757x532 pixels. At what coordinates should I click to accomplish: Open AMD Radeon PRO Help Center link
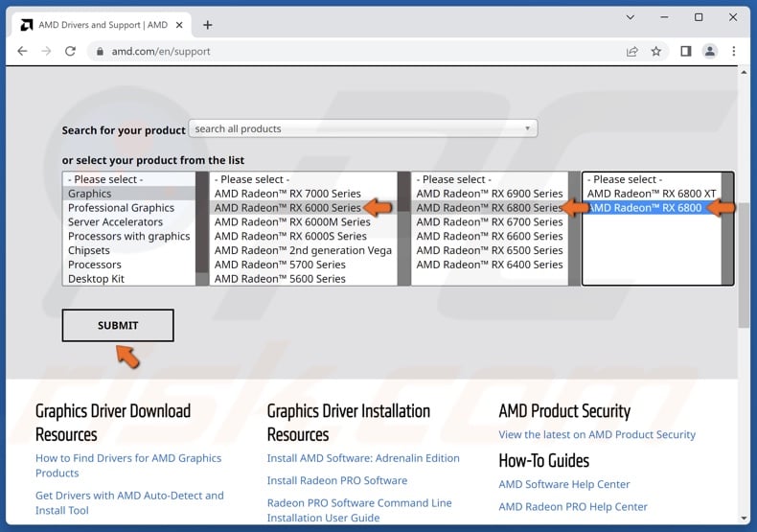pyautogui.click(x=573, y=506)
